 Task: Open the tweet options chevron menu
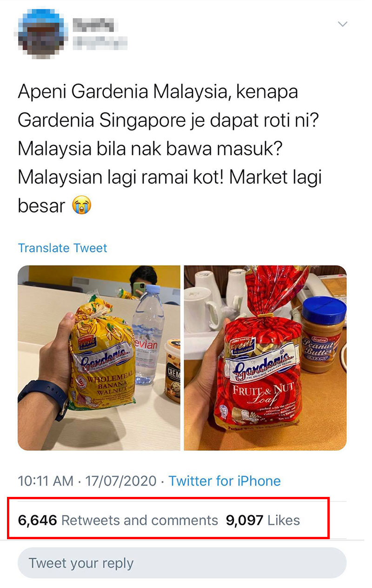[342, 24]
